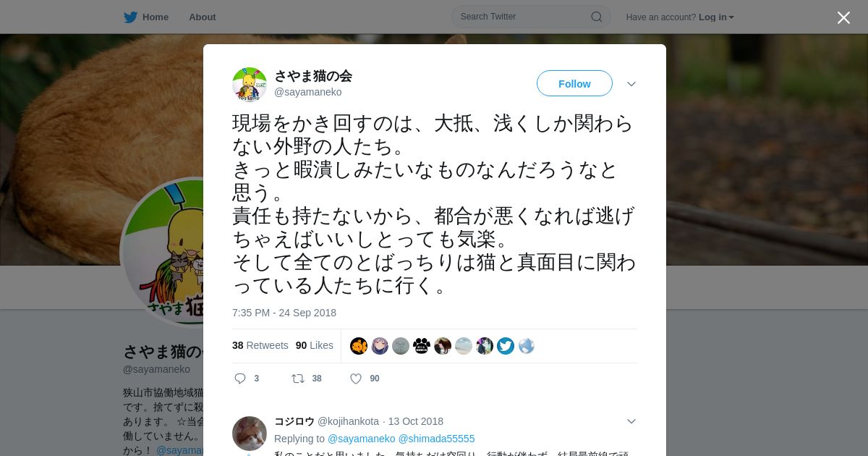Open the paw print liker avatar
Image resolution: width=868 pixels, height=456 pixels.
(x=422, y=346)
